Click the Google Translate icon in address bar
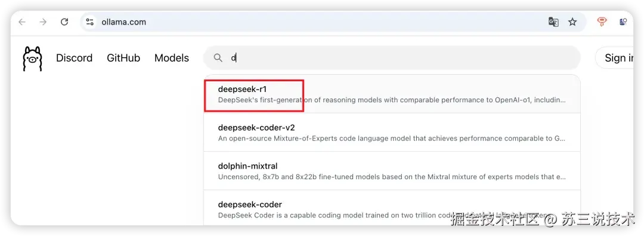 (x=553, y=22)
